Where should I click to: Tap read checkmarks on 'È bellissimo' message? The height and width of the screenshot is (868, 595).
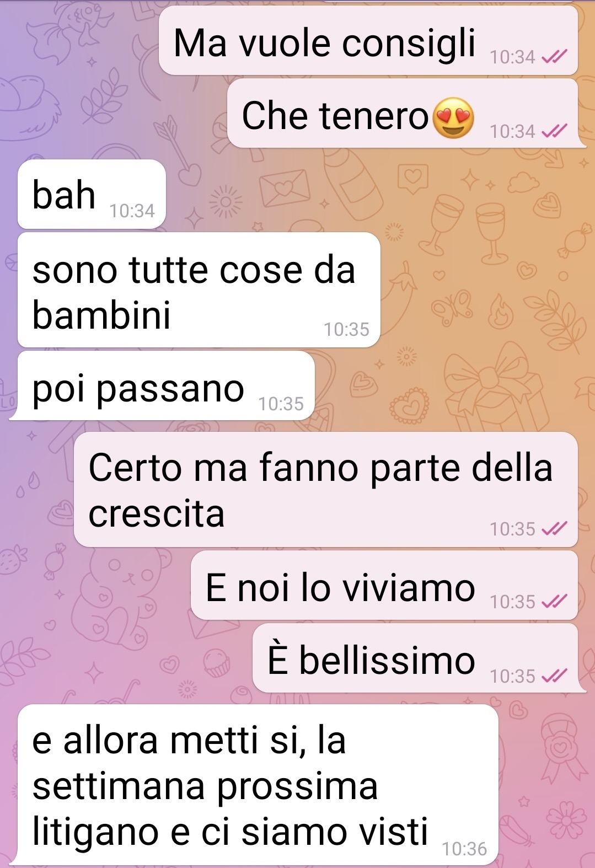554,676
